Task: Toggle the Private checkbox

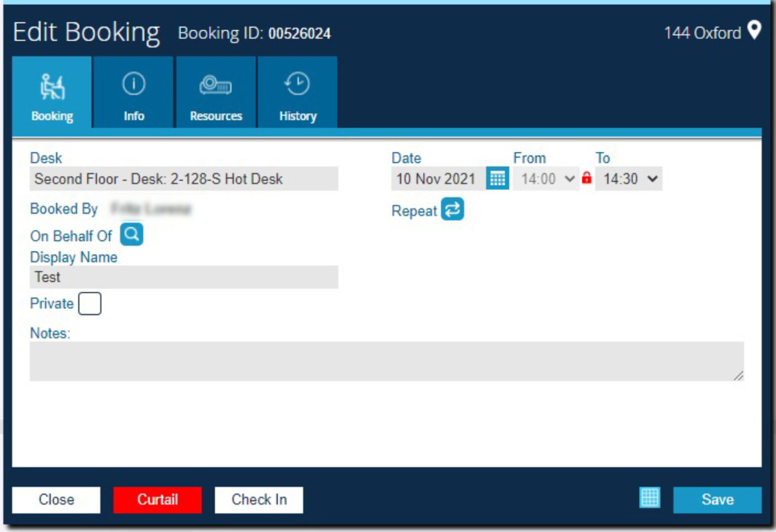Action: point(90,303)
